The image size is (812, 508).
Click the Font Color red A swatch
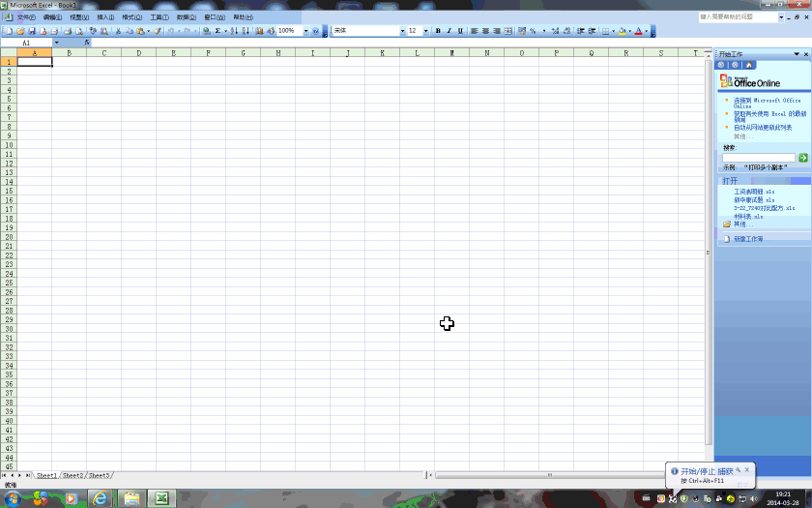pos(639,31)
